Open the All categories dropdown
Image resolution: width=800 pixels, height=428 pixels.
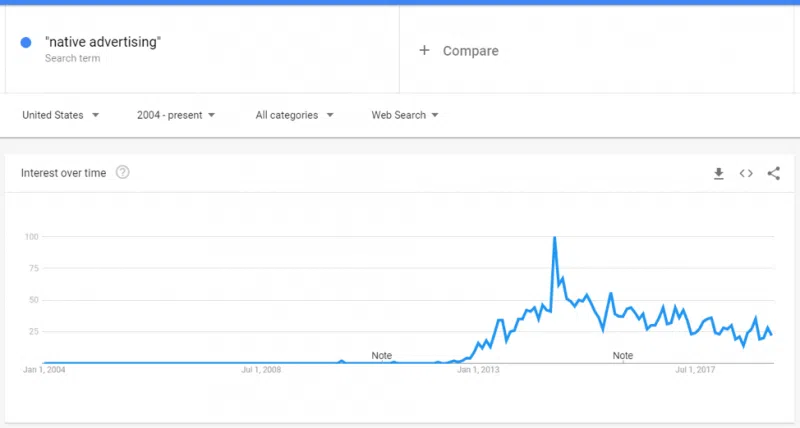pyautogui.click(x=294, y=115)
